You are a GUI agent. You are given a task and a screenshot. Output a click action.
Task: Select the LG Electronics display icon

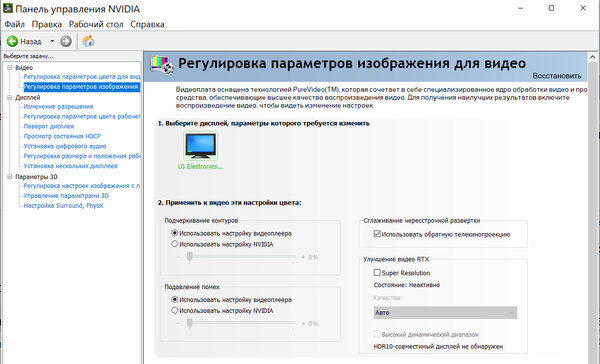coord(201,145)
